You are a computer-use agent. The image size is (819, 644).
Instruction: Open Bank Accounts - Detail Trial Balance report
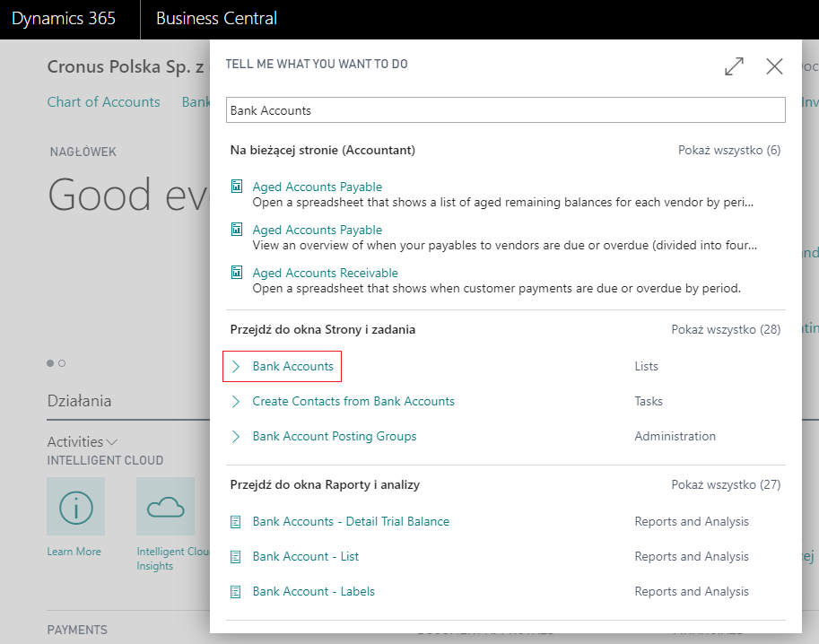(x=351, y=521)
